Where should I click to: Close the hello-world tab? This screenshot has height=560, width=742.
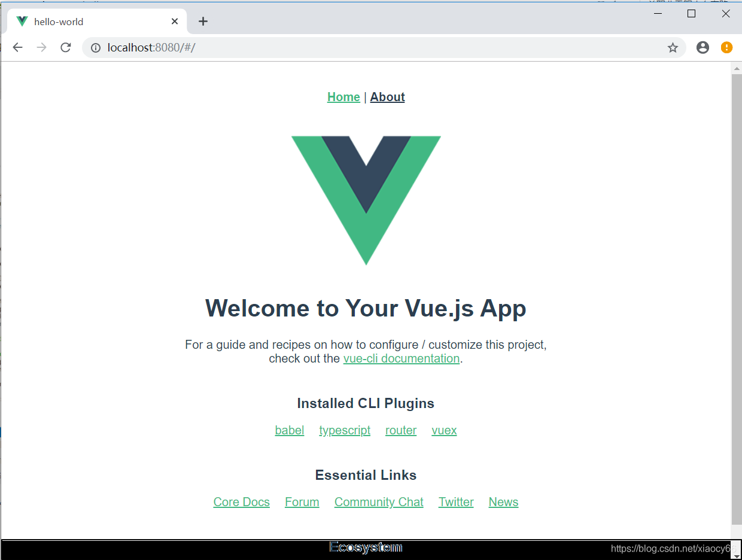pyautogui.click(x=175, y=22)
